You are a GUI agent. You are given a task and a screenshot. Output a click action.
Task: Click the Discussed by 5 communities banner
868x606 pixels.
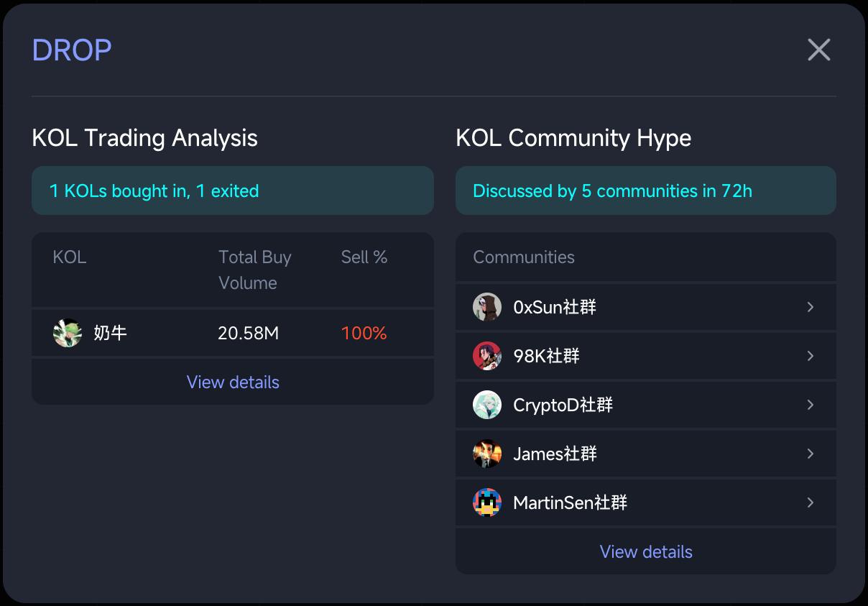612,191
